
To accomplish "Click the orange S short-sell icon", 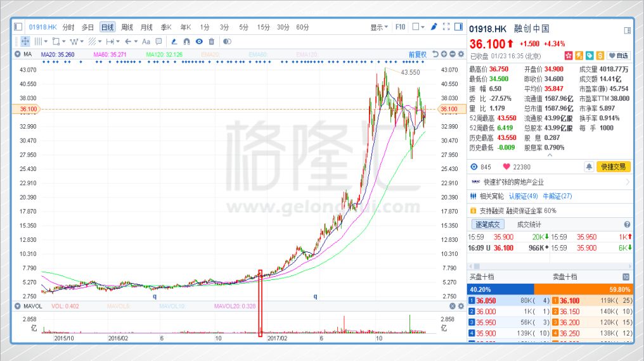I will click(600, 56).
